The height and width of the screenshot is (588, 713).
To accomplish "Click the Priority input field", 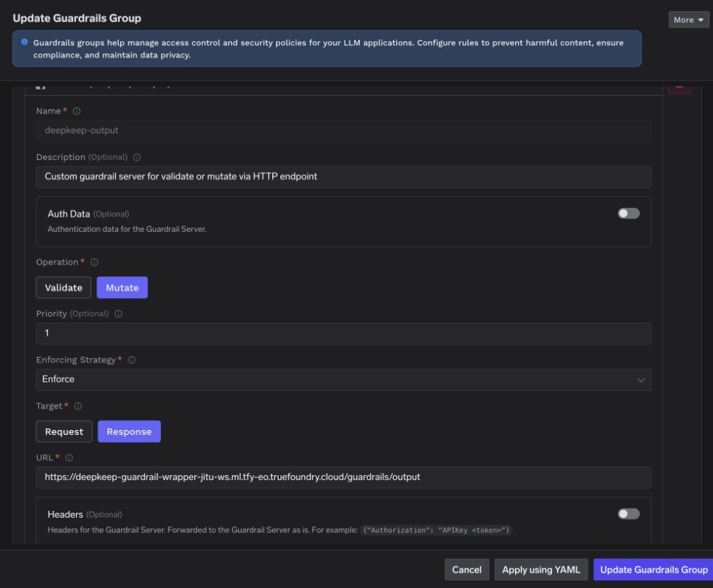I will pyautogui.click(x=343, y=333).
